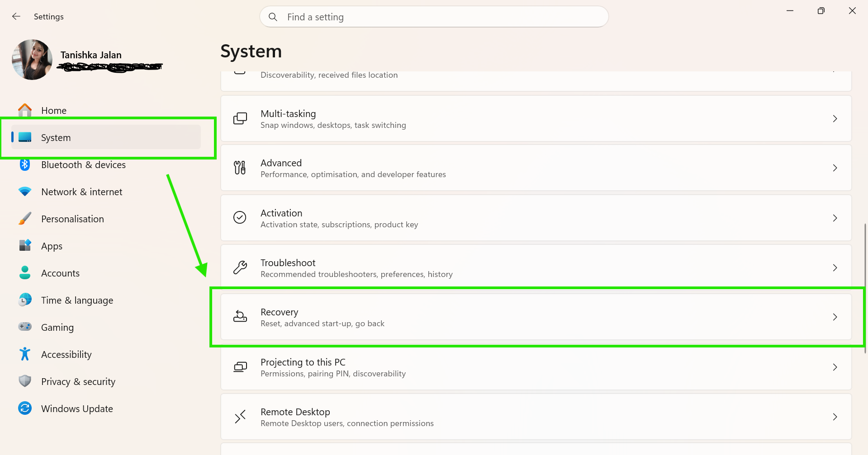Click the Accessibility figure icon
Viewport: 868px width, 455px height.
tap(25, 354)
